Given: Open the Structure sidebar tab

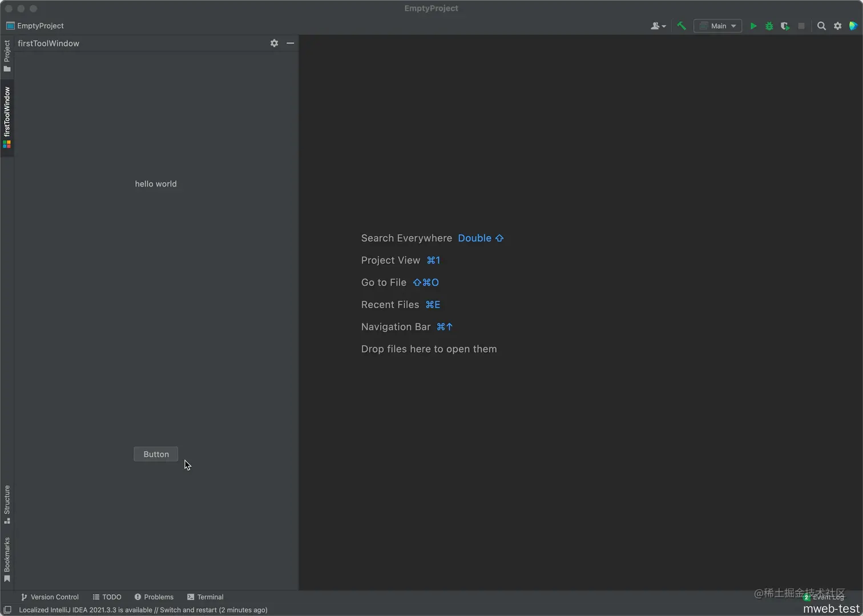Looking at the screenshot, I should click(7, 504).
